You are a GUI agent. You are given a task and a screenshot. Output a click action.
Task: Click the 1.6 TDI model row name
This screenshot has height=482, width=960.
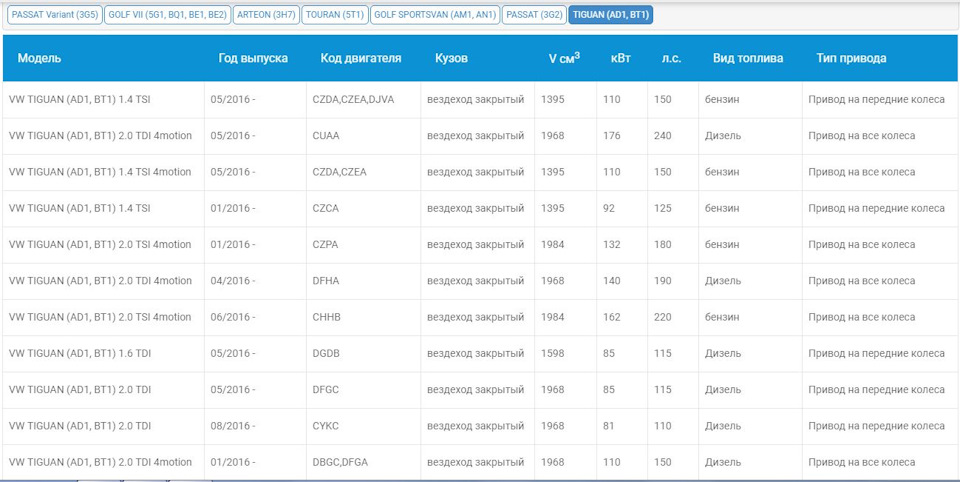(80, 353)
